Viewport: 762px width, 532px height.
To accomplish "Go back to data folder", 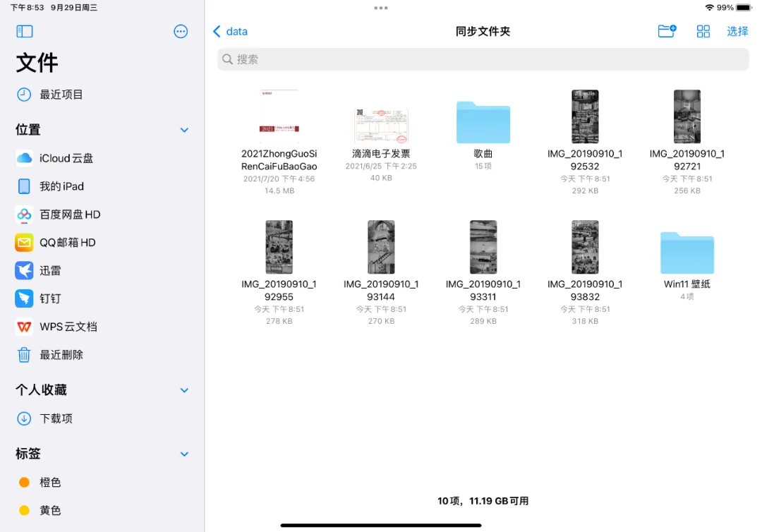I will 230,32.
